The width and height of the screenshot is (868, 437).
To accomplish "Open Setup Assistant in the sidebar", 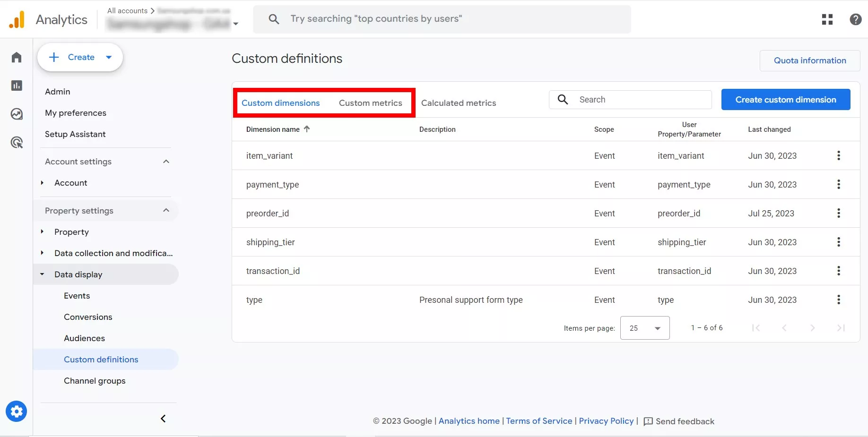I will pos(75,134).
